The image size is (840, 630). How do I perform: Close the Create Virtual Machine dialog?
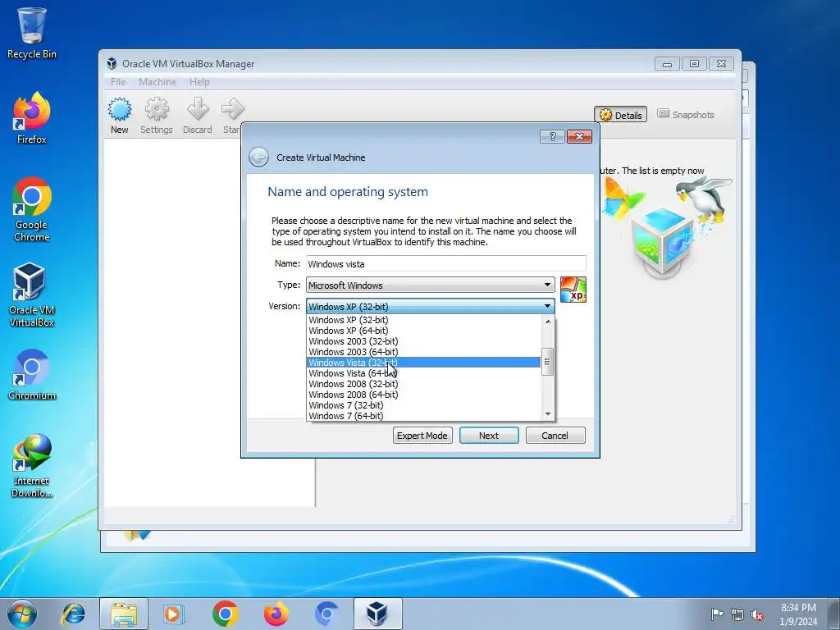point(579,137)
